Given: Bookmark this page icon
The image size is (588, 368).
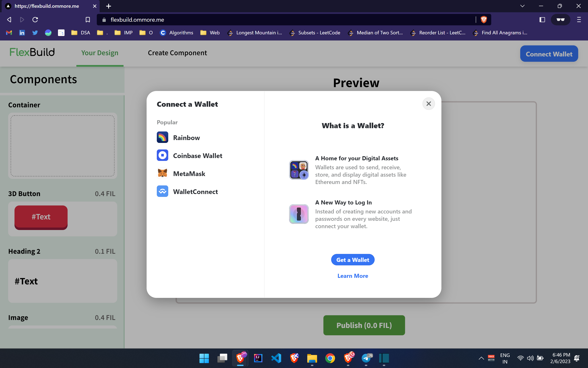Looking at the screenshot, I should 88,20.
